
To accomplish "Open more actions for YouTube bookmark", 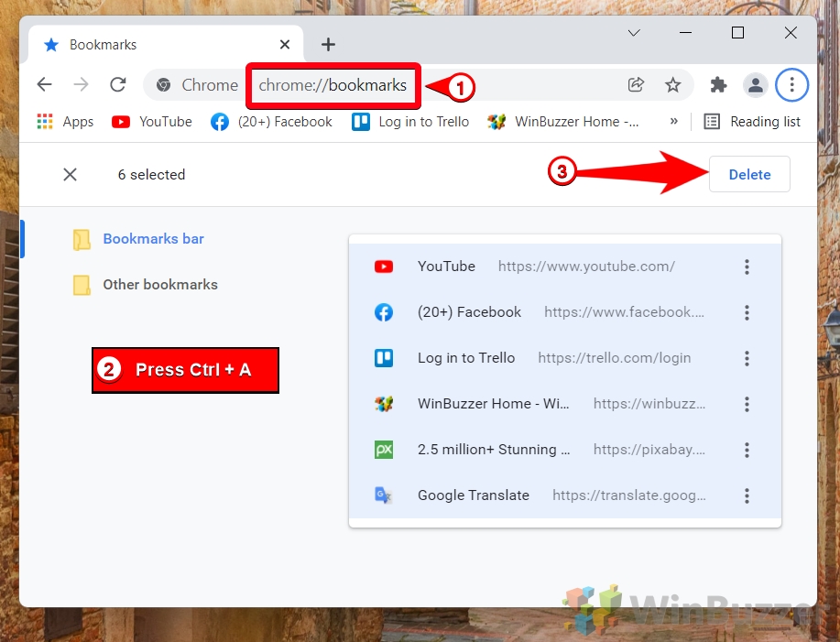I will pos(747,267).
